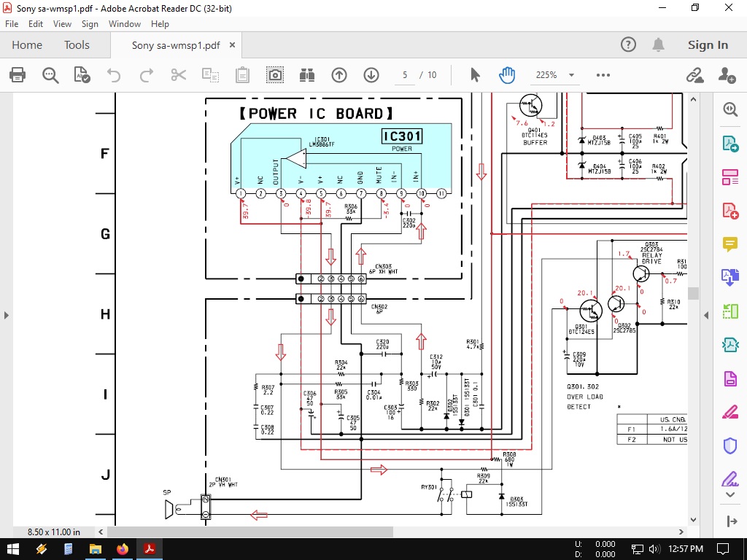Switch to the Tools tab
This screenshot has height=560, width=747.
pyautogui.click(x=77, y=44)
